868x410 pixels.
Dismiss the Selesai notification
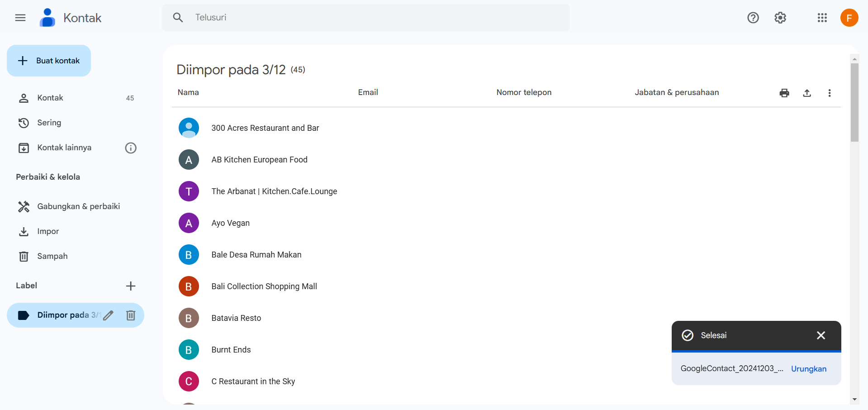coord(821,335)
